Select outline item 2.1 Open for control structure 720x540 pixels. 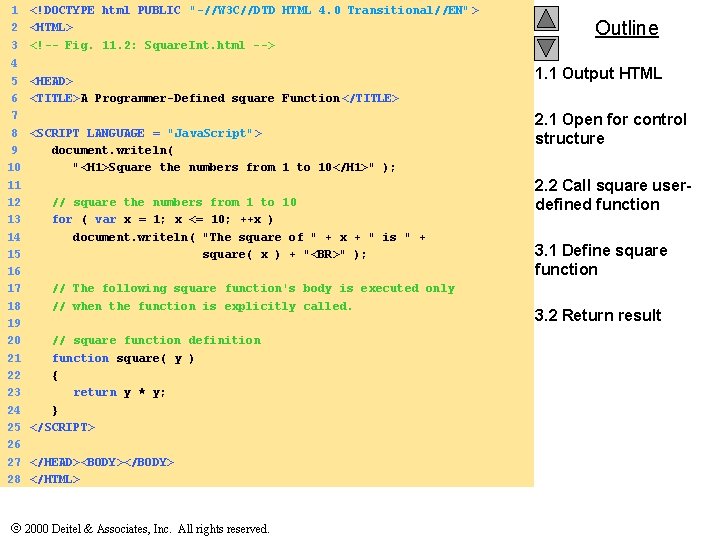[611, 129]
